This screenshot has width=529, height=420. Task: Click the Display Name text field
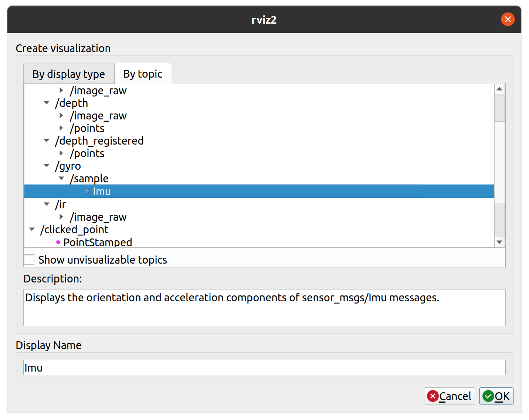[x=264, y=367]
